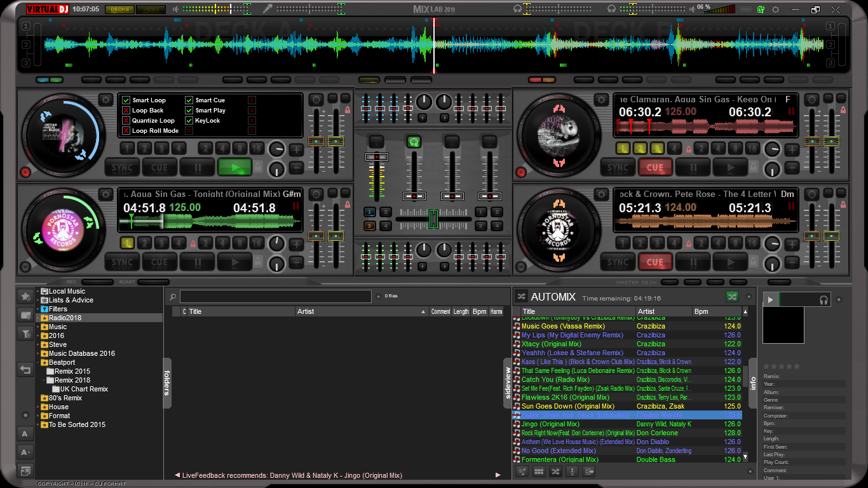Click the green play button on top-left deck
The height and width of the screenshot is (488, 868).
click(234, 168)
